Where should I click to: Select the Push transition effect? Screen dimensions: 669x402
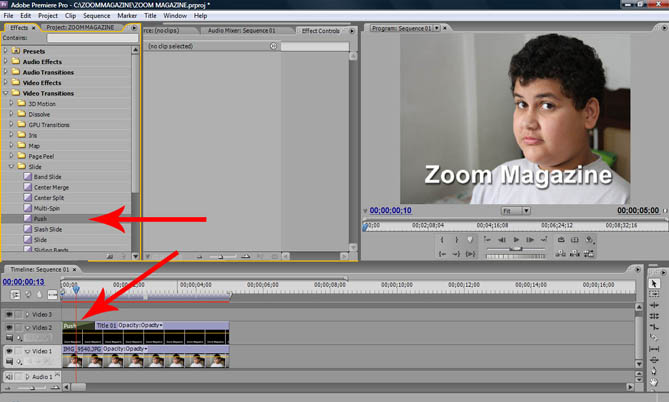pyautogui.click(x=40, y=218)
